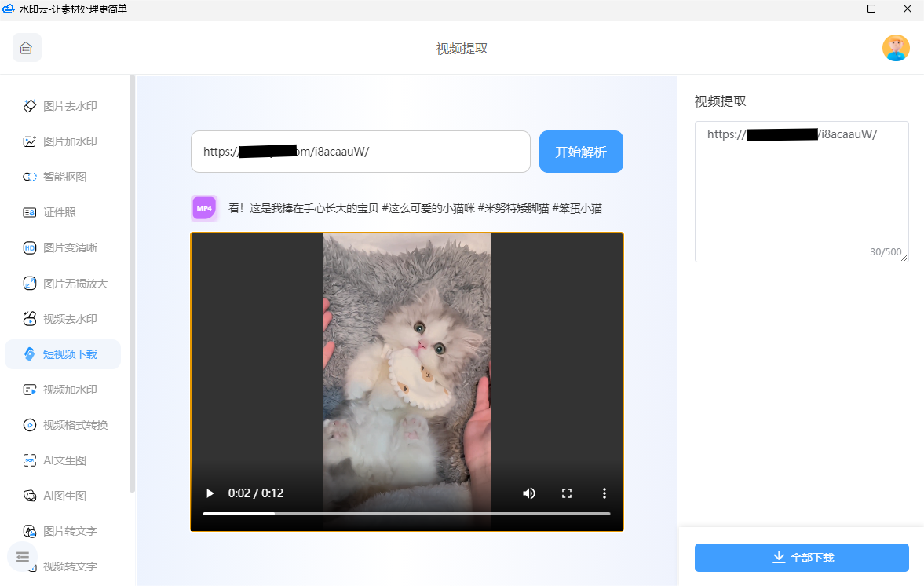Click the 视频提取 right panel heading
The height and width of the screenshot is (586, 924).
click(720, 101)
